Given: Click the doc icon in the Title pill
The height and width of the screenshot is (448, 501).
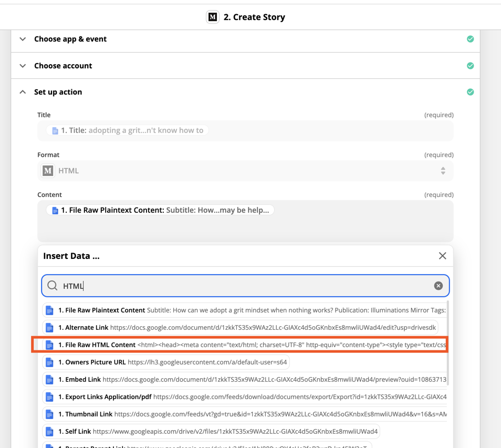Looking at the screenshot, I should tap(55, 131).
